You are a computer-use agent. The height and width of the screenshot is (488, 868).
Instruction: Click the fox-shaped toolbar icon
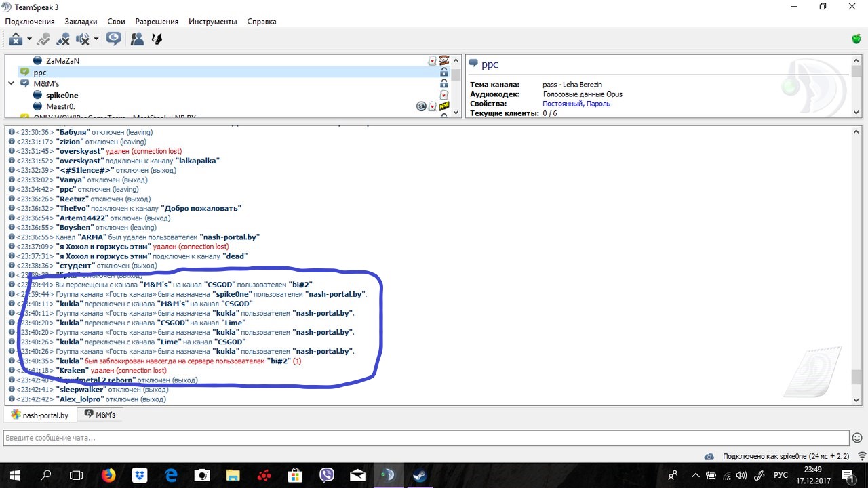157,39
